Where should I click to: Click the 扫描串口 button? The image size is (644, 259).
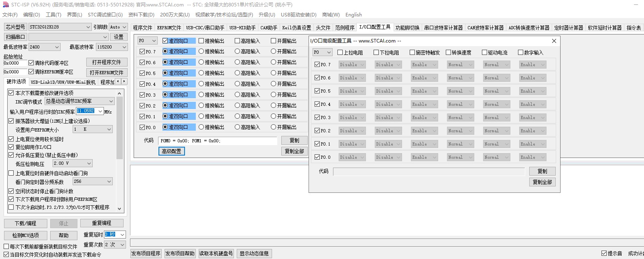click(x=15, y=37)
